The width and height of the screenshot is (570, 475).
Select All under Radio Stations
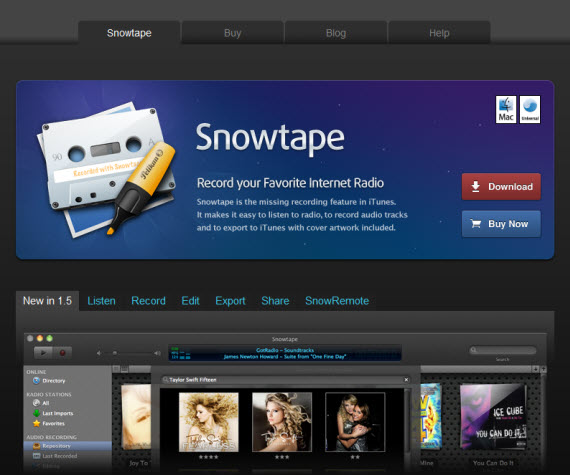pyautogui.click(x=41, y=403)
